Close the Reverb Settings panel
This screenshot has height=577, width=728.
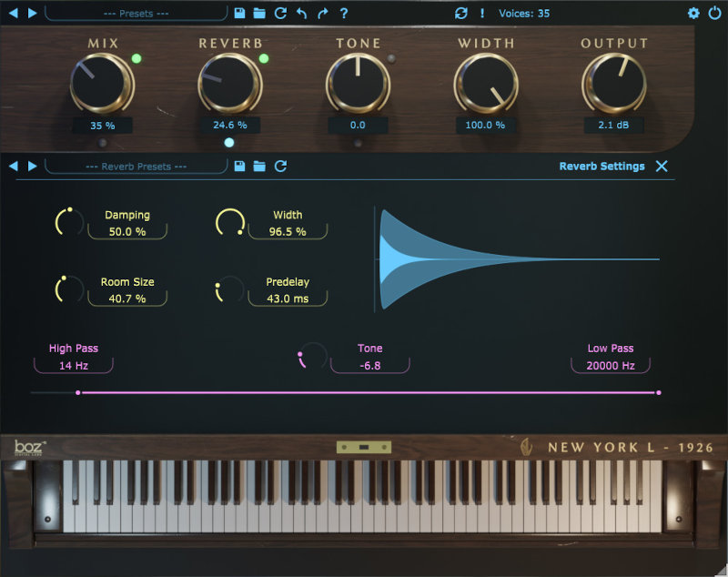point(662,166)
